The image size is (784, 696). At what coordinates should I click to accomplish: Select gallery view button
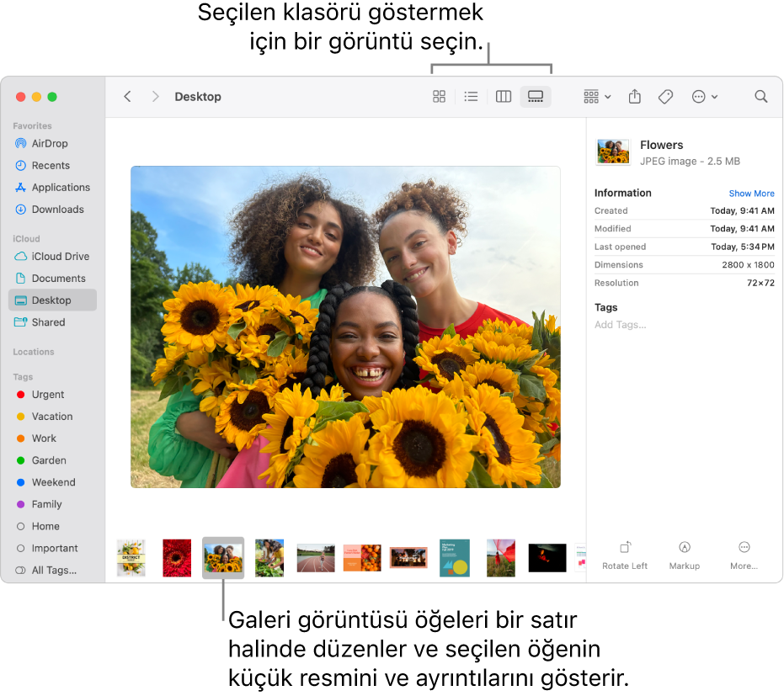tap(536, 97)
